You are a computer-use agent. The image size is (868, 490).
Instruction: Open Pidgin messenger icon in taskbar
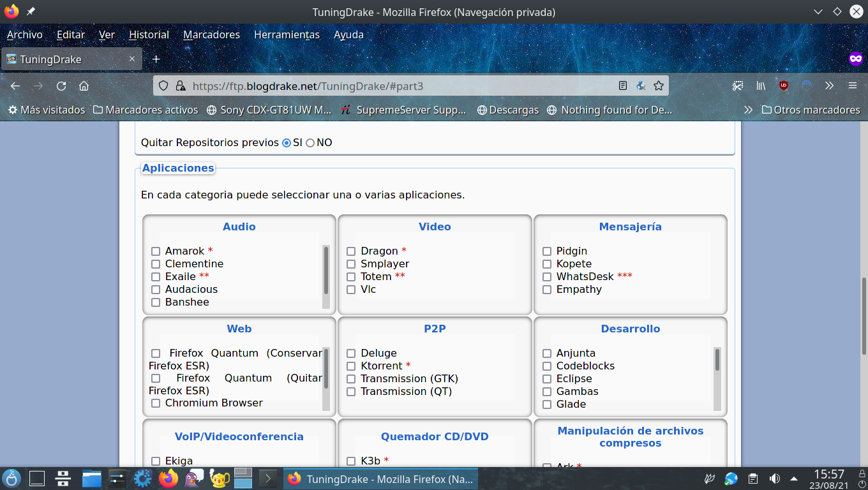[194, 479]
